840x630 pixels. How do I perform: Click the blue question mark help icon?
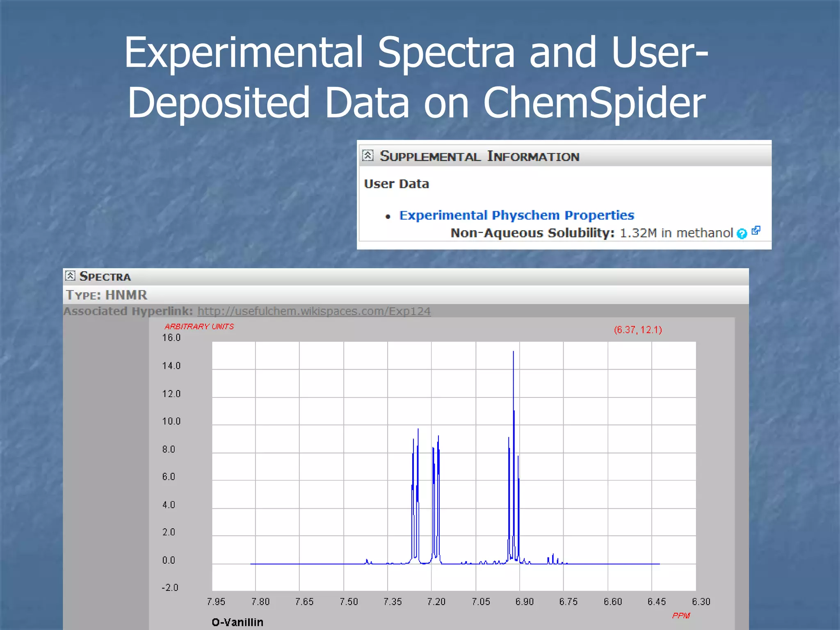click(741, 234)
